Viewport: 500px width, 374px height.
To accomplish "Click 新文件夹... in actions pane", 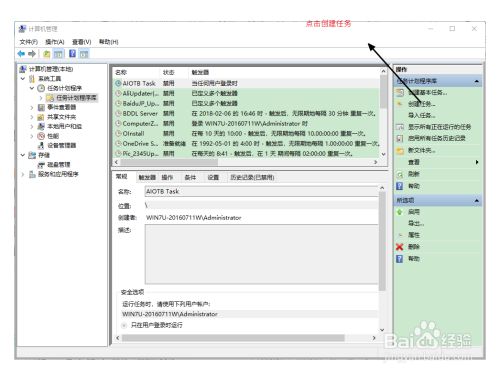I will [x=422, y=150].
